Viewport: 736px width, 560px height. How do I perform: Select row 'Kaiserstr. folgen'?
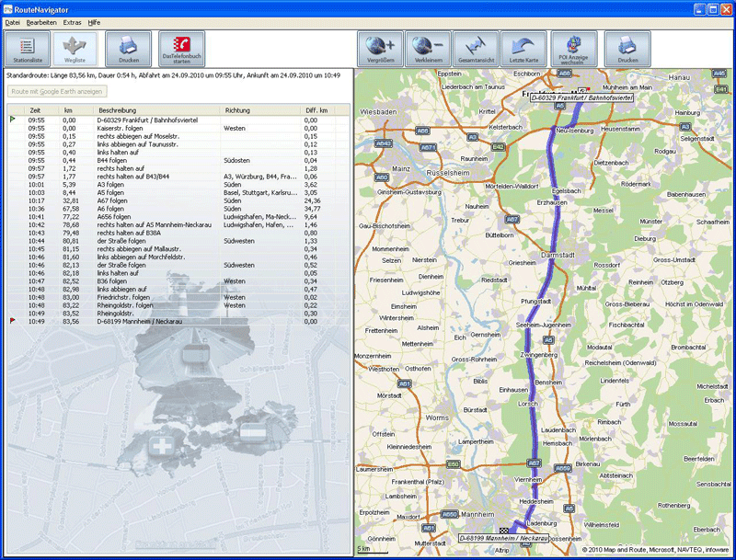click(x=178, y=128)
